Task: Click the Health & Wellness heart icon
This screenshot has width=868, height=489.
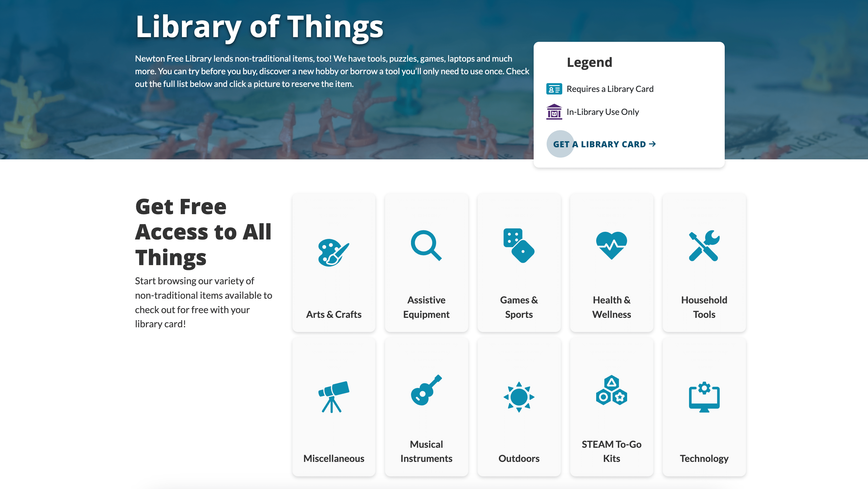Action: tap(611, 245)
